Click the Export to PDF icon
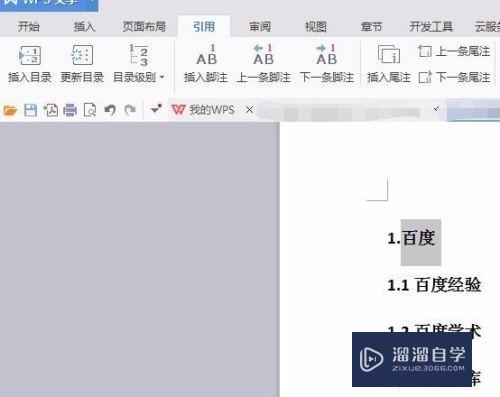Image resolution: width=500 pixels, height=397 pixels. click(x=51, y=110)
